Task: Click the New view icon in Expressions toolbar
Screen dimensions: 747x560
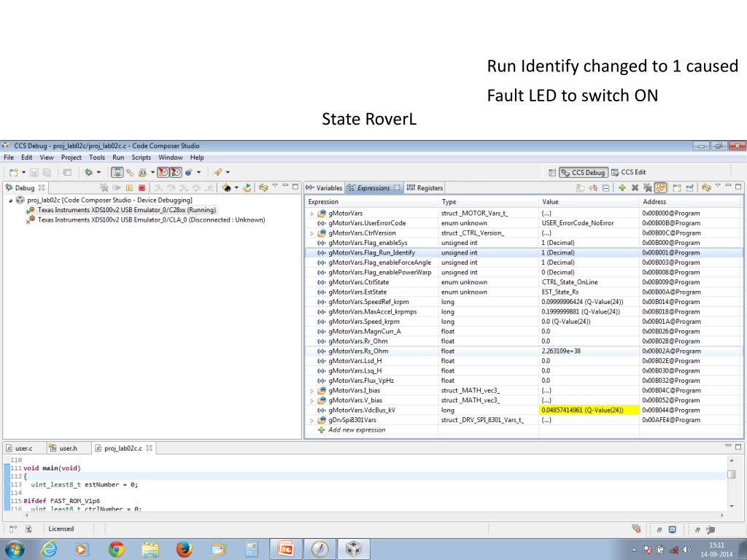Action: (677, 187)
